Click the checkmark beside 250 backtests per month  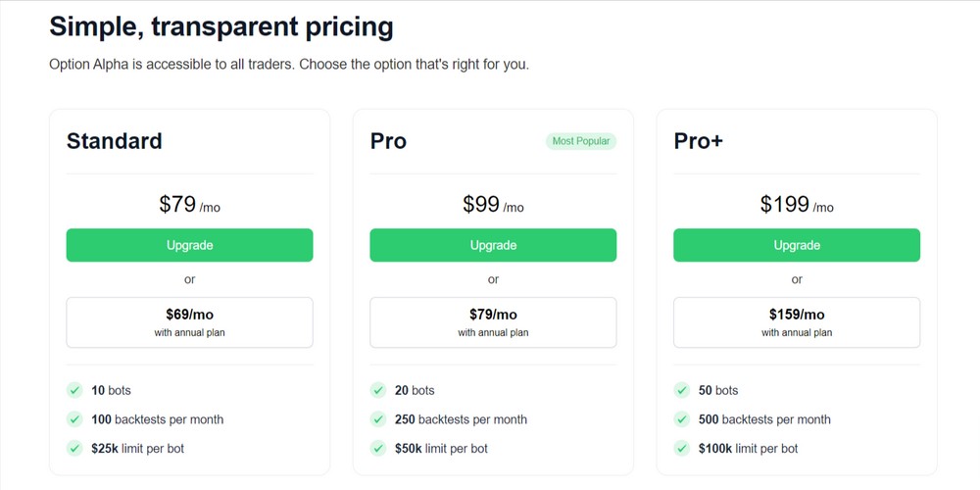(378, 419)
